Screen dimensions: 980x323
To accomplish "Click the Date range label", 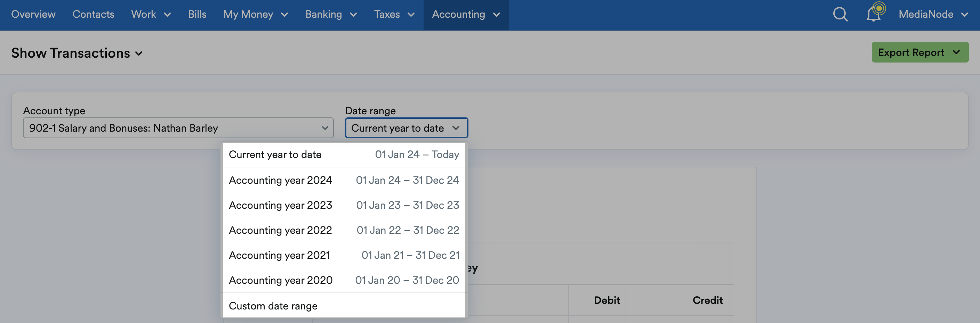I will click(x=370, y=110).
